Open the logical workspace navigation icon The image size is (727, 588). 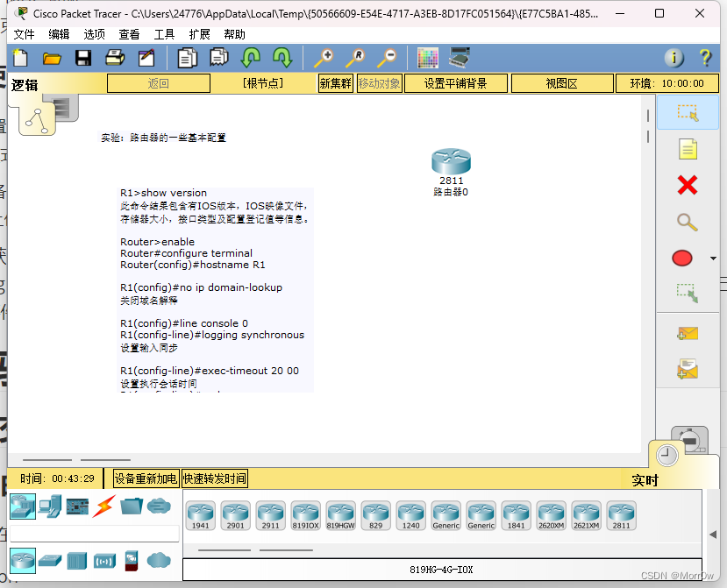[x=37, y=121]
